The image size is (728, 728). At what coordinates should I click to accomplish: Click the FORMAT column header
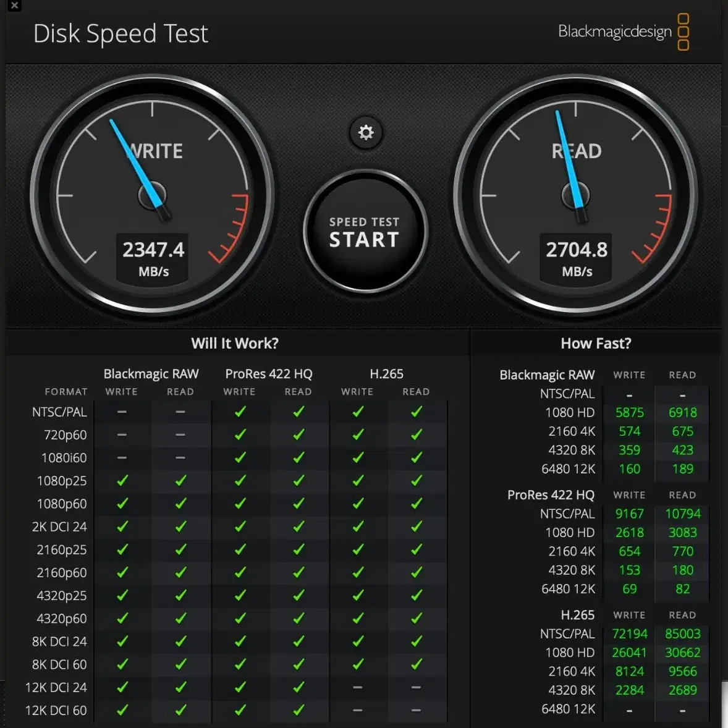click(x=66, y=392)
